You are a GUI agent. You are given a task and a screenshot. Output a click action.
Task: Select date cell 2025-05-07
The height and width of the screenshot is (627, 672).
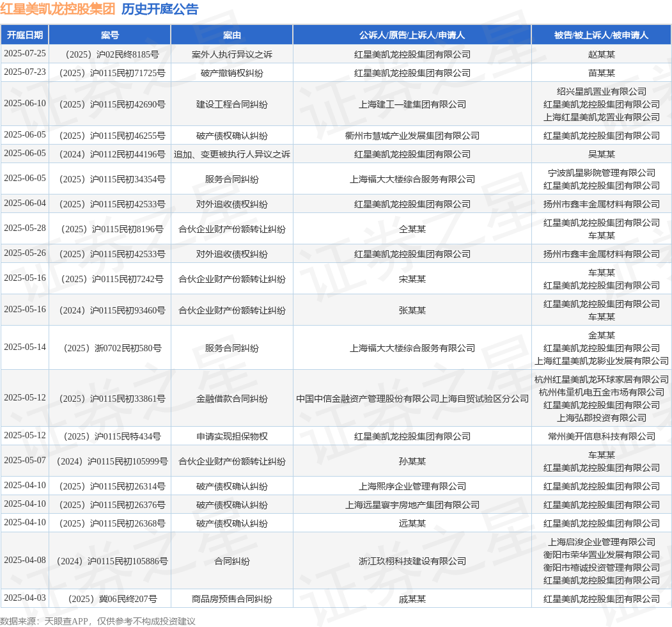coord(25,460)
